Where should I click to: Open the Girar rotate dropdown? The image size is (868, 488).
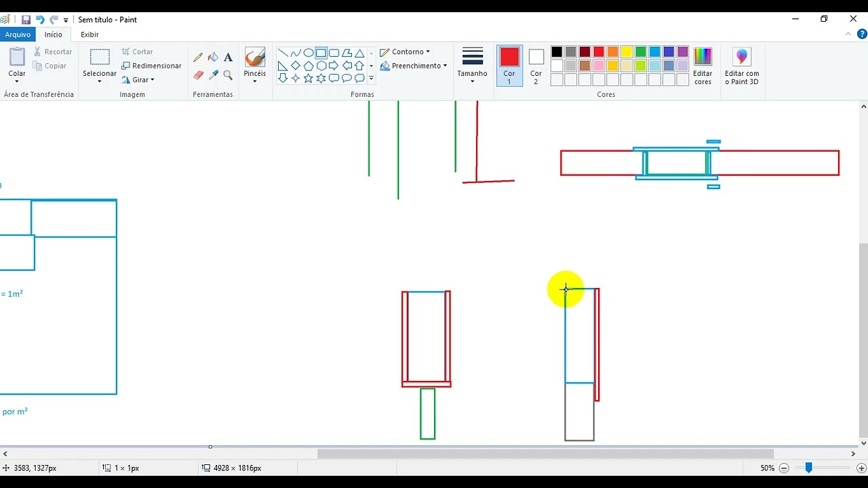click(138, 80)
